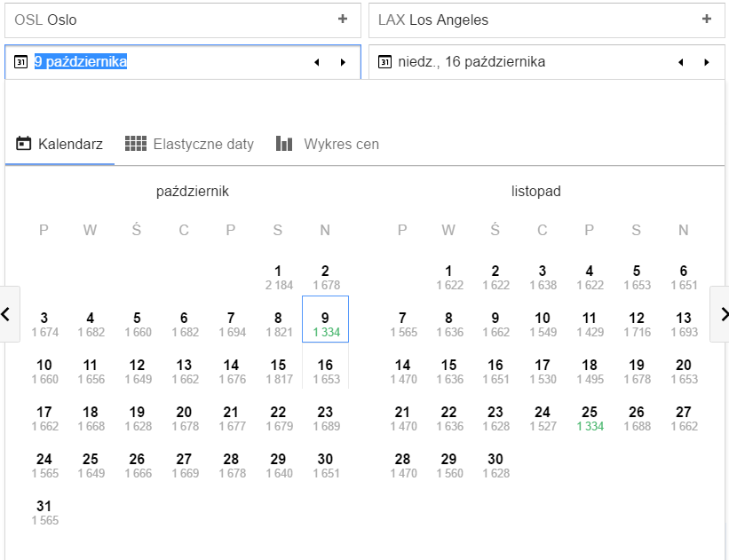Select November 6 priced 1 651

tap(684, 278)
